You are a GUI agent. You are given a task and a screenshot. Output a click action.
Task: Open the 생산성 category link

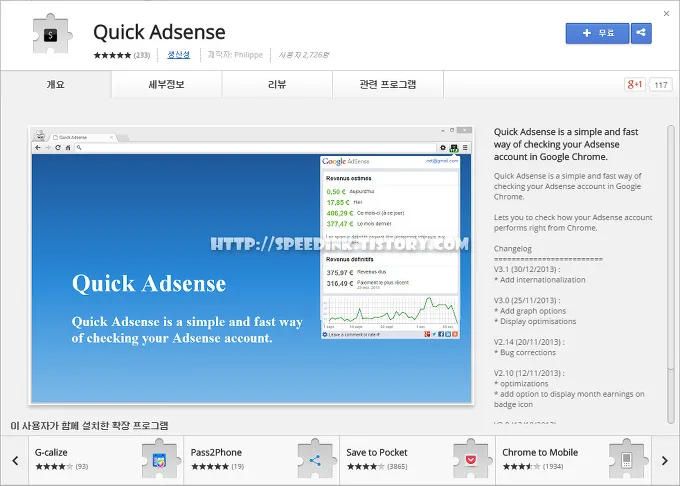179,55
